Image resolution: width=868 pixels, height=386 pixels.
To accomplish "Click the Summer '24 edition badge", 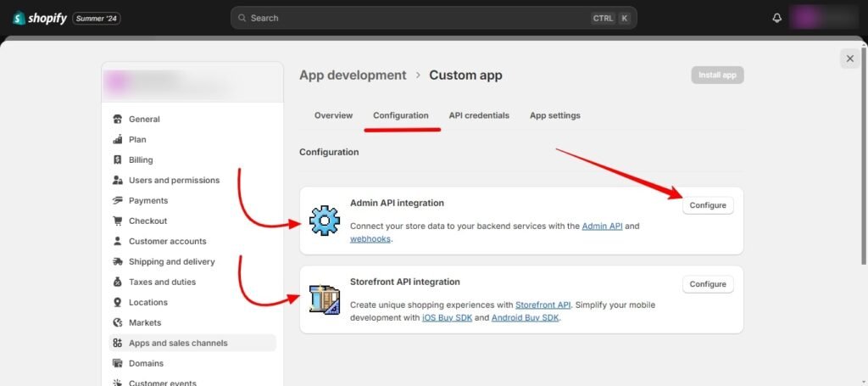I will [x=97, y=19].
